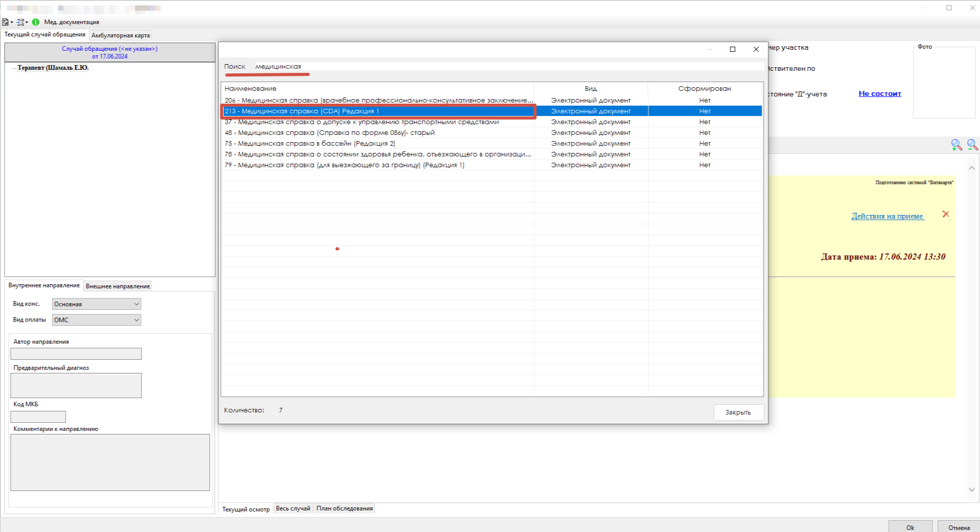Select row 48 - Справка по форме 086у старый
Screen dimensions: 980x532
(492, 133)
